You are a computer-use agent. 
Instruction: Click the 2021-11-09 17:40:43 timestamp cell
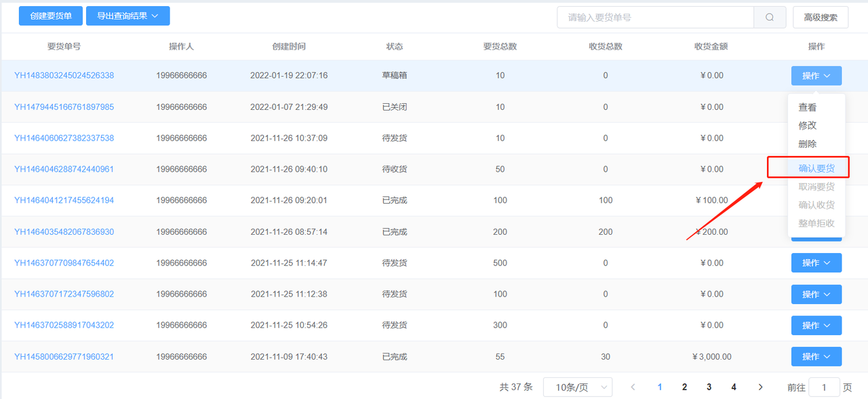pyautogui.click(x=289, y=356)
